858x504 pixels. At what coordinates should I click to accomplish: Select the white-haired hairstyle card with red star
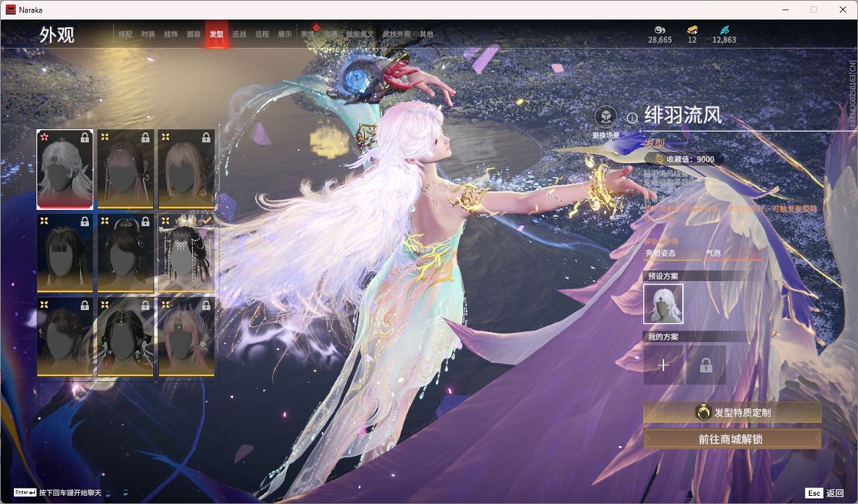65,169
